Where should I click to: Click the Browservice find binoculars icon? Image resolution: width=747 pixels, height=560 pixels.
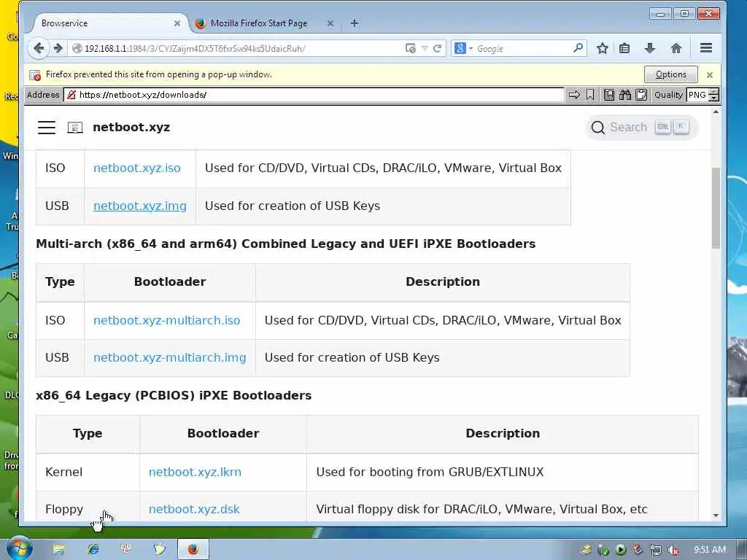[x=625, y=95]
